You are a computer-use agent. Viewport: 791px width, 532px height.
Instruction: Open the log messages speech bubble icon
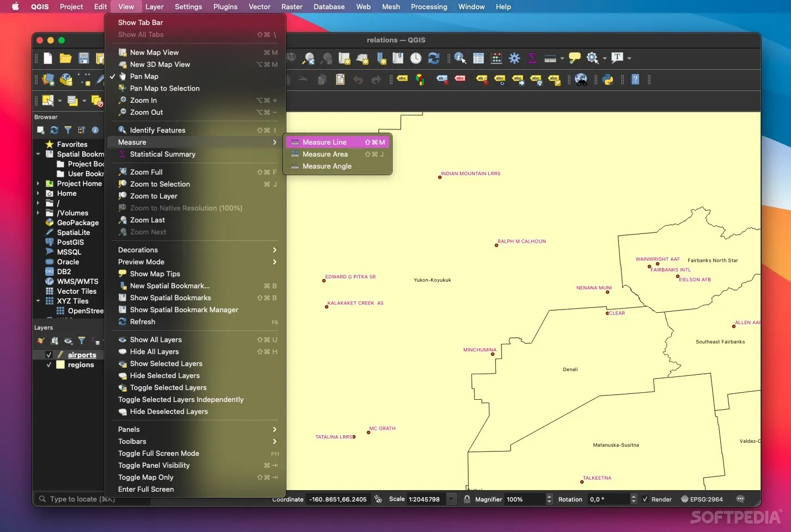tap(740, 499)
